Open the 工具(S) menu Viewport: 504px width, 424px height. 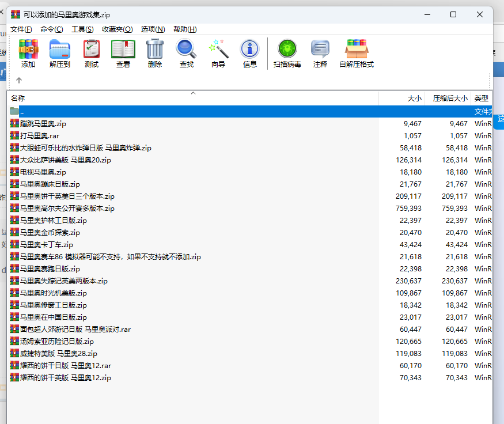[82, 29]
